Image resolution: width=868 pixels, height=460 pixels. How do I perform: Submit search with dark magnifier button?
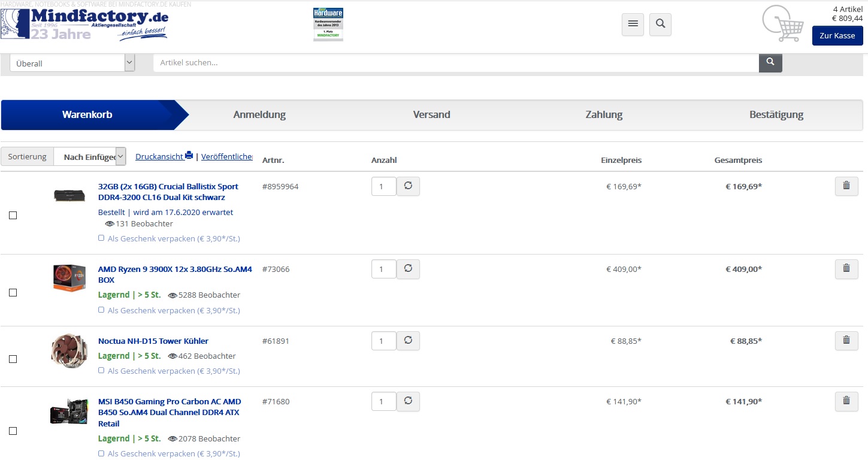pyautogui.click(x=770, y=62)
